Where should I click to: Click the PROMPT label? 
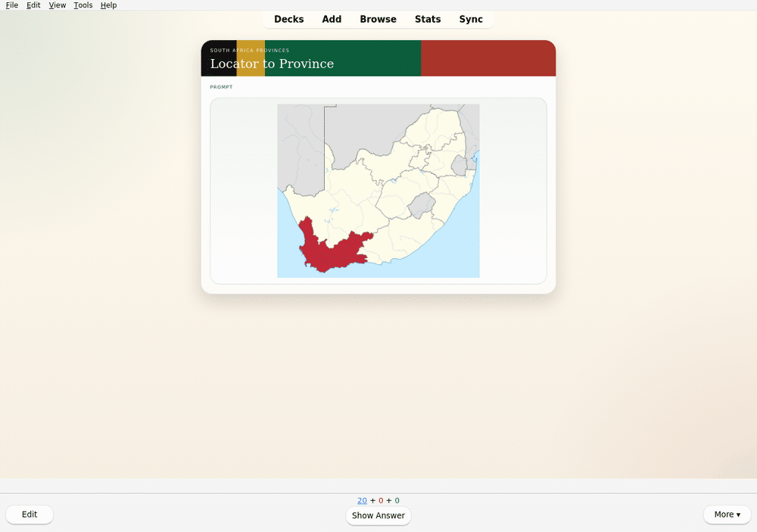click(x=221, y=87)
